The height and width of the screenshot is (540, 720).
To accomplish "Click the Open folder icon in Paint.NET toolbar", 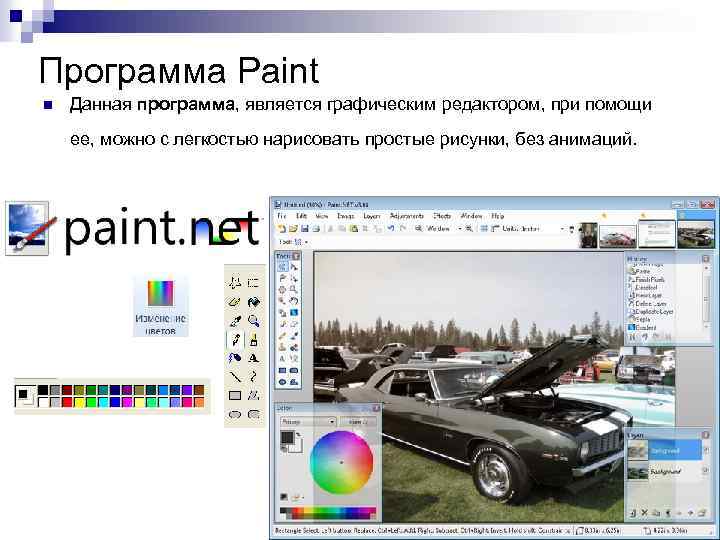I will pos(293,228).
